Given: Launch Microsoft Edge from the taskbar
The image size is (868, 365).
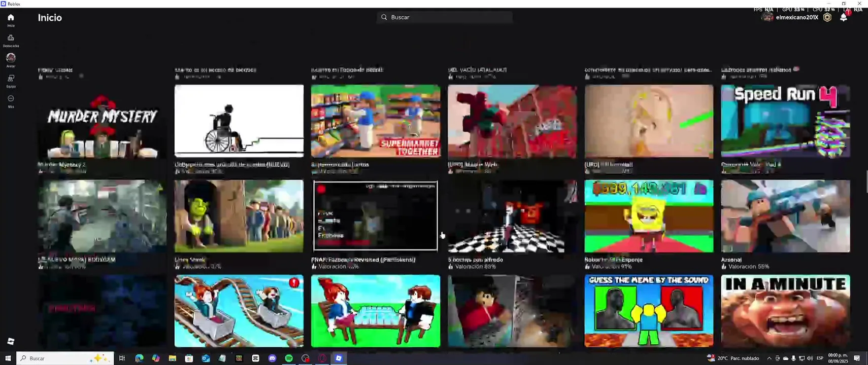Looking at the screenshot, I should (139, 358).
